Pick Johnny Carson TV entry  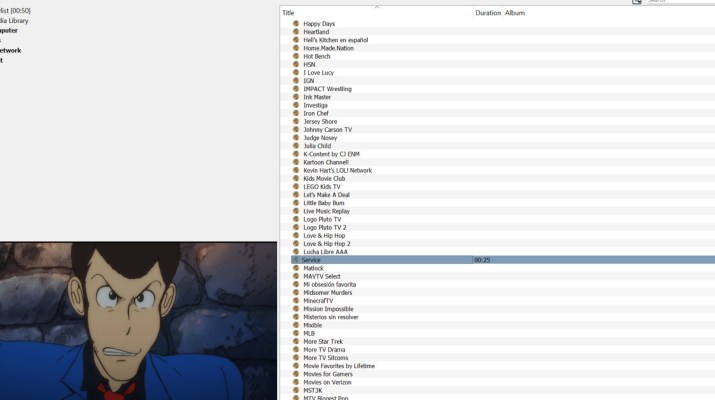[x=327, y=130]
